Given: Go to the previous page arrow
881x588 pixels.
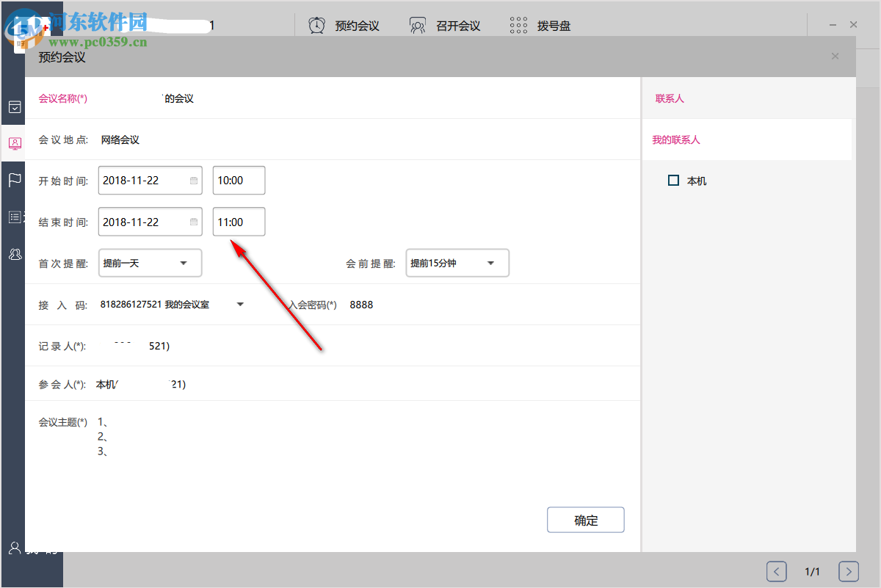Looking at the screenshot, I should pyautogui.click(x=777, y=571).
